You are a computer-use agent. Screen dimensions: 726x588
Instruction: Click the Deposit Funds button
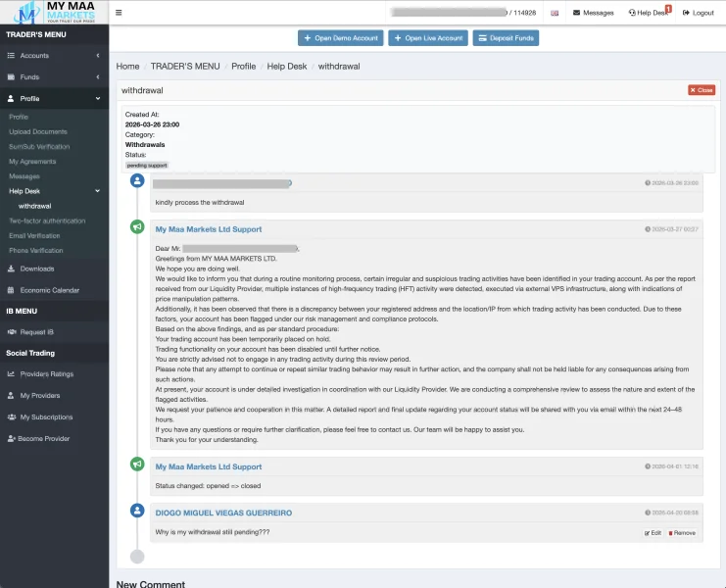tap(506, 38)
